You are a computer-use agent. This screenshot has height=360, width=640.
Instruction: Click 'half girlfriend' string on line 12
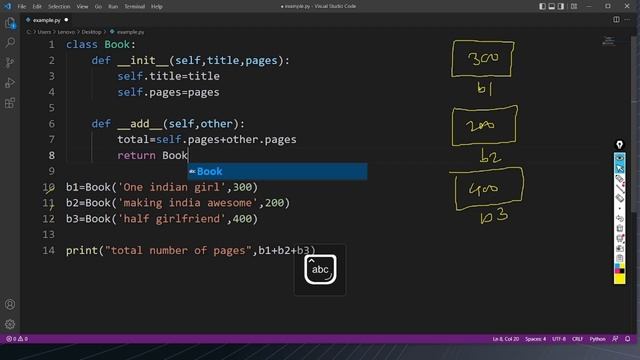[x=171, y=219]
